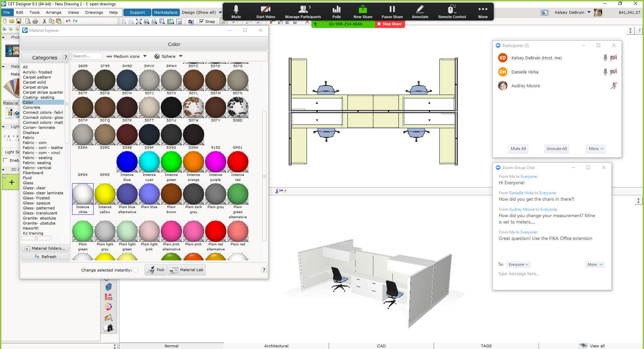Click the folder with magnifier sidebar icon

(x=108, y=317)
